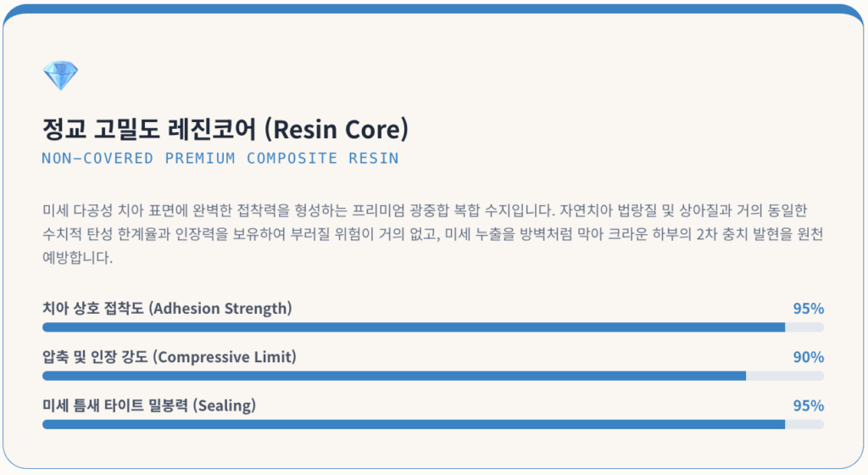Click the Compressive Limit progress bar
868x475 pixels.
point(433,376)
